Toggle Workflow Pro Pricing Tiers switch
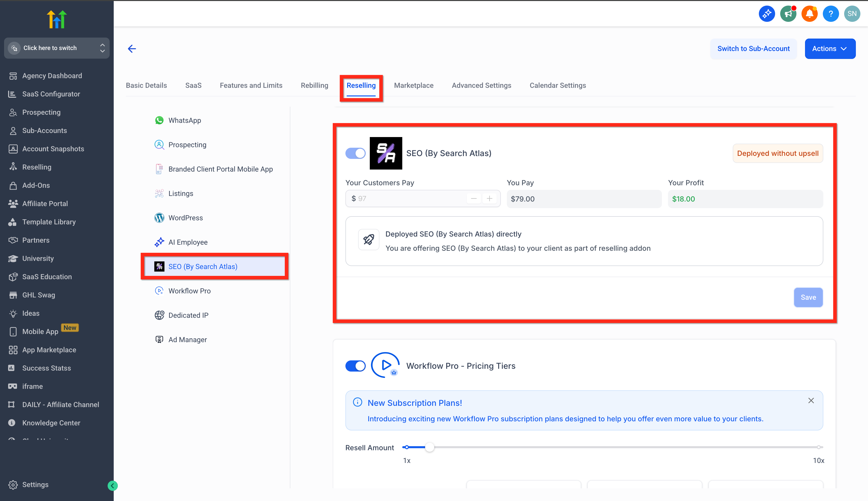 355,366
